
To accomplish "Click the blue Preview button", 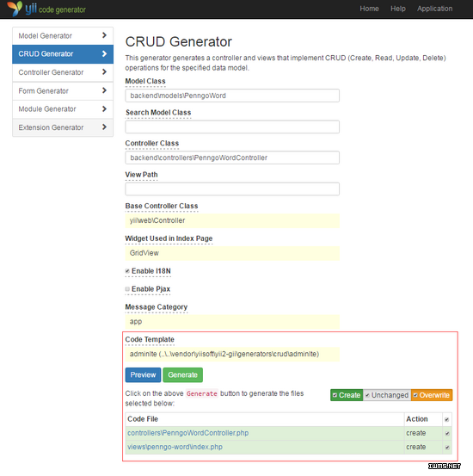I will pyautogui.click(x=143, y=375).
